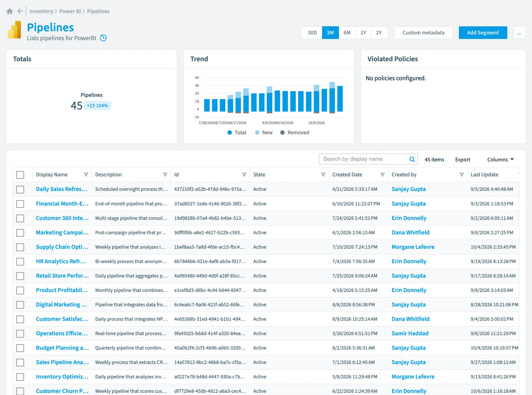
Task: Open the Display Name column filter
Action: pos(86,175)
